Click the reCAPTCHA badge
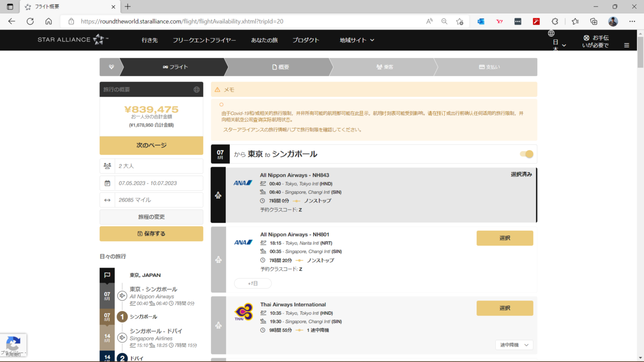The height and width of the screenshot is (362, 644). (x=13, y=345)
